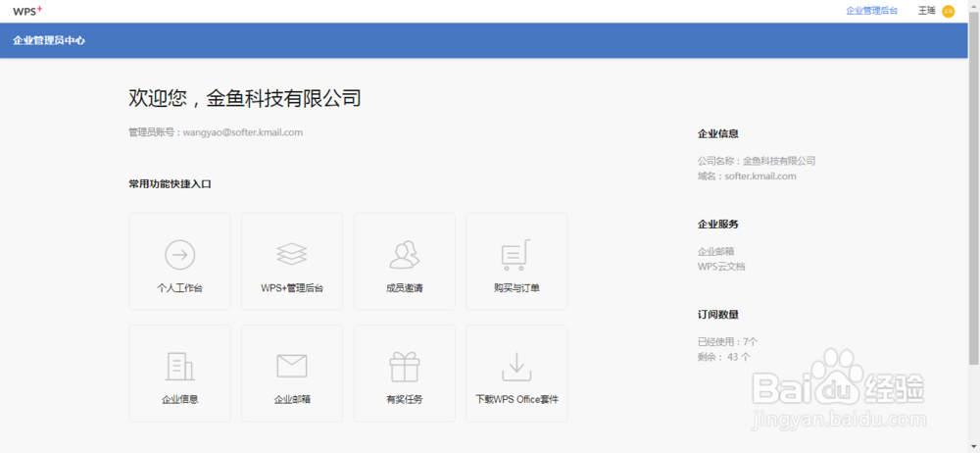Open the 购买与订单 shopping cart icon
980x453 pixels.
(x=516, y=255)
